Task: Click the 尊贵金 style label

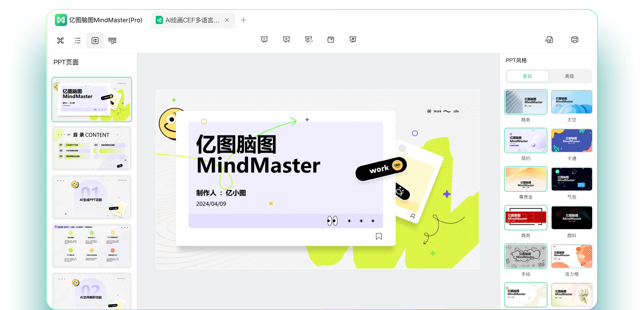Action: point(526,197)
